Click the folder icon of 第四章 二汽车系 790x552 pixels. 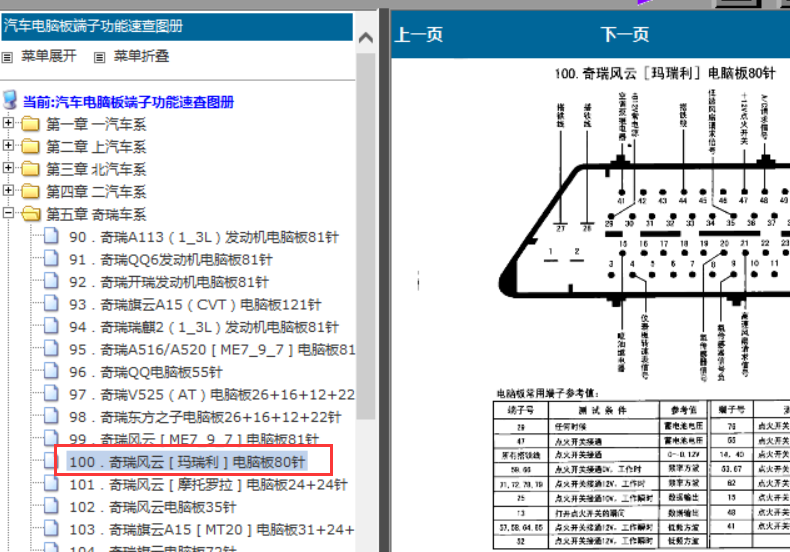pyautogui.click(x=31, y=191)
